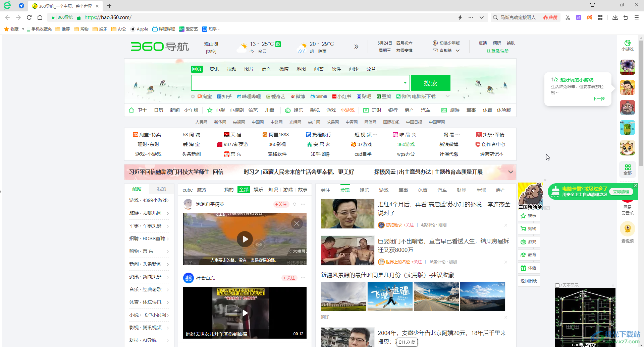
Task: Expand the quick links row chevron
Action: click(447, 96)
